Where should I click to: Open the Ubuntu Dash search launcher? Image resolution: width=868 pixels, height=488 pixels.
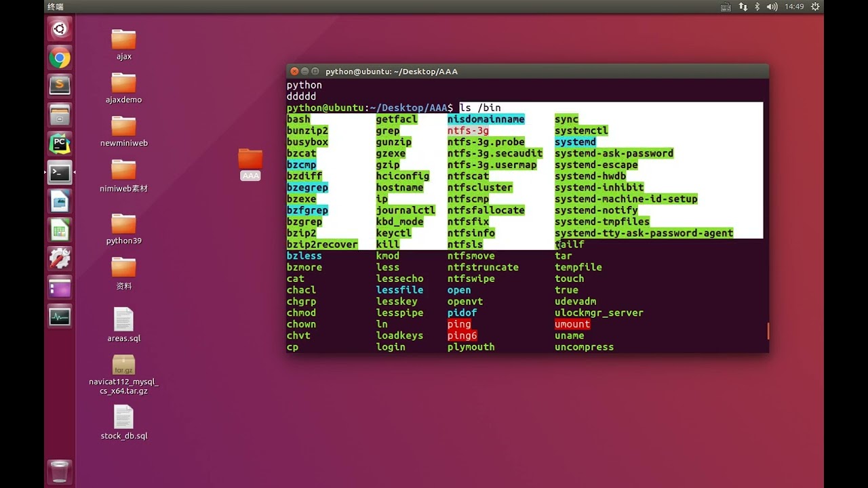click(x=60, y=28)
